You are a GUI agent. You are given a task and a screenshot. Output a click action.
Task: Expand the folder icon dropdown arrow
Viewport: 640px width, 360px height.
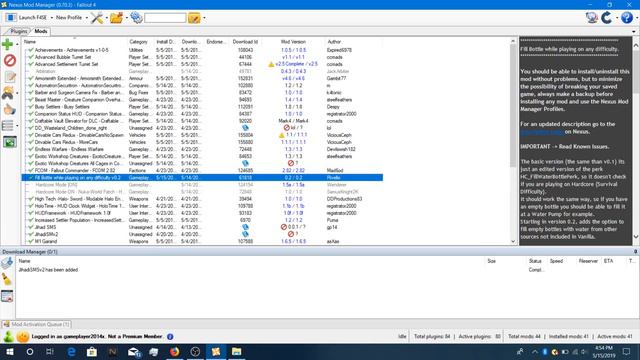click(127, 18)
